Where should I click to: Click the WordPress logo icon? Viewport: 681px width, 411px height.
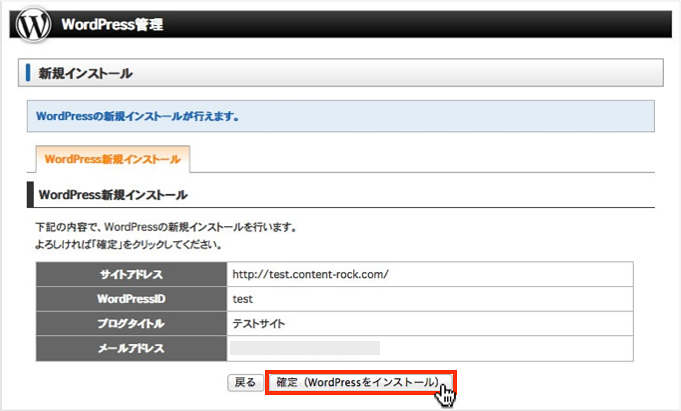pos(33,25)
